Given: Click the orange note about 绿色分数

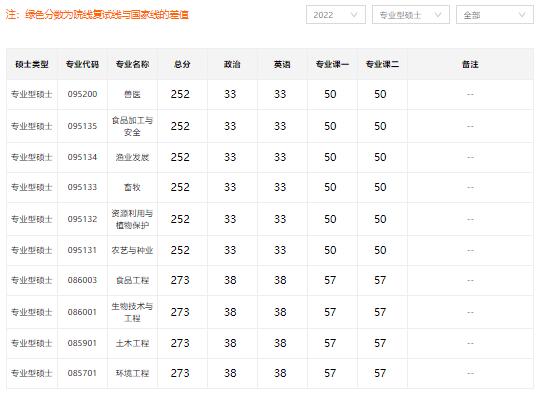Looking at the screenshot, I should (x=97, y=15).
